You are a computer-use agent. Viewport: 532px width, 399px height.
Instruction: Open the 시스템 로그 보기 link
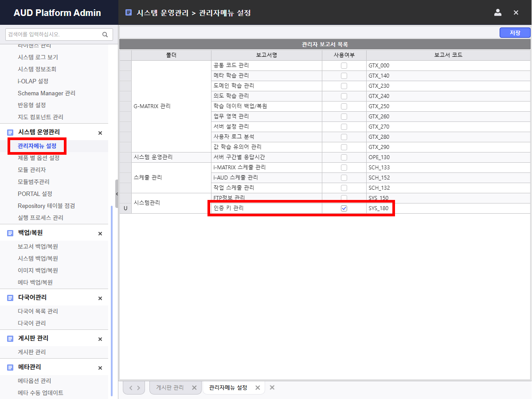pos(38,57)
